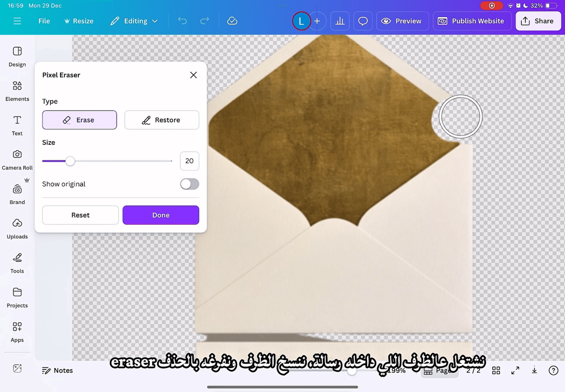This screenshot has width=565, height=392.
Task: Redo the last action
Action: pyautogui.click(x=205, y=21)
